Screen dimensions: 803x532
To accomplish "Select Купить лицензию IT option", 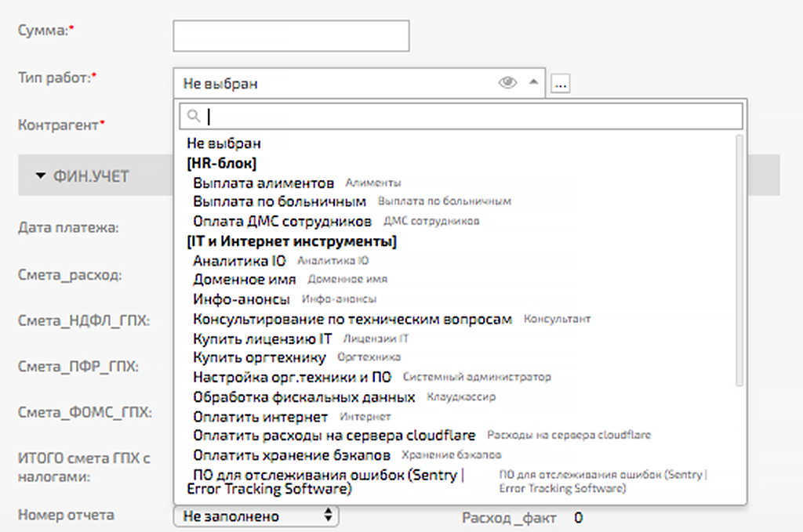I will click(263, 337).
